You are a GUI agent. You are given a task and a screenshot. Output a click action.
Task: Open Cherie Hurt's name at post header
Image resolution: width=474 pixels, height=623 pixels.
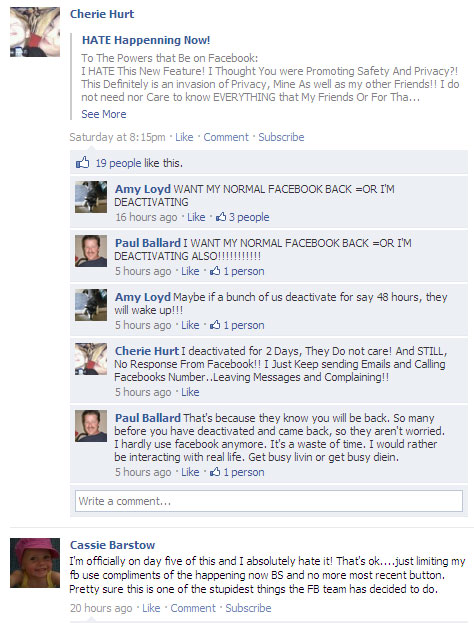[x=102, y=14]
